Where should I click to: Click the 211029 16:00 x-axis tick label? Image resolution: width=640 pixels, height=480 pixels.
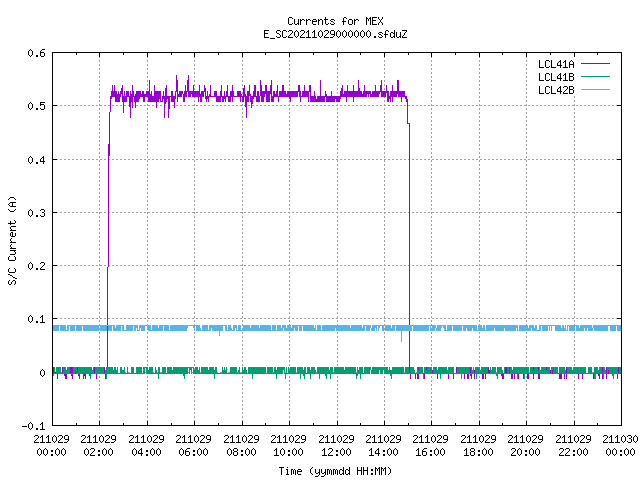[430, 446]
